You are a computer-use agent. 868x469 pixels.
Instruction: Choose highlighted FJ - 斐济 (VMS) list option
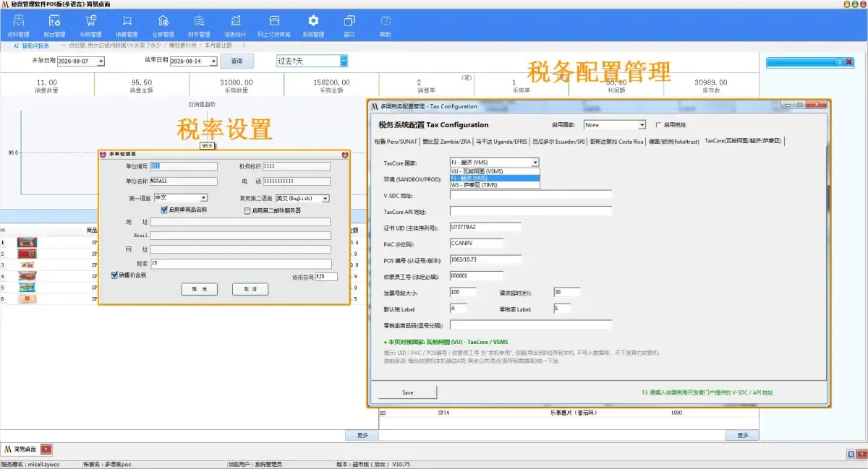click(x=494, y=178)
